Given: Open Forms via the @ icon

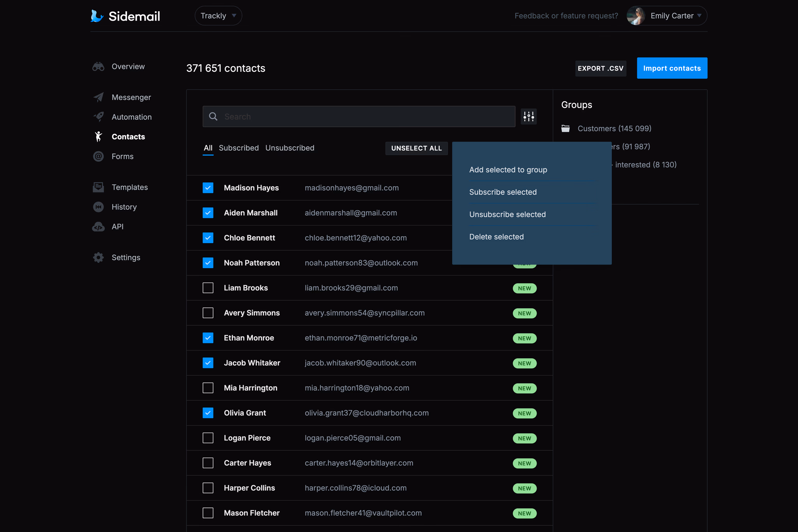Looking at the screenshot, I should click(98, 156).
